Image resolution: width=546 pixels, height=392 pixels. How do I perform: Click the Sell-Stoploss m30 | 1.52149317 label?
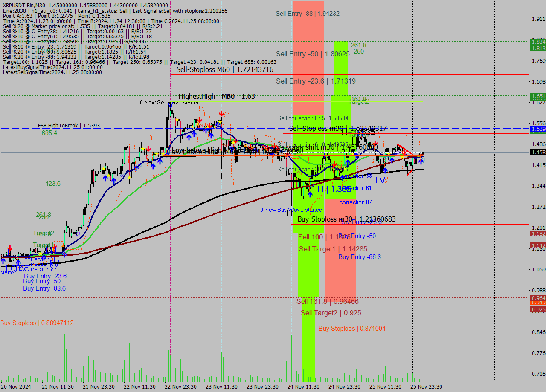338,128
